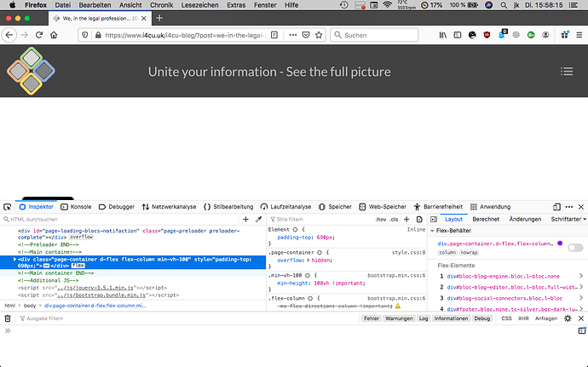Toggle reader view icon in address bar
Viewport: 588px width, 367px height.
point(274,35)
